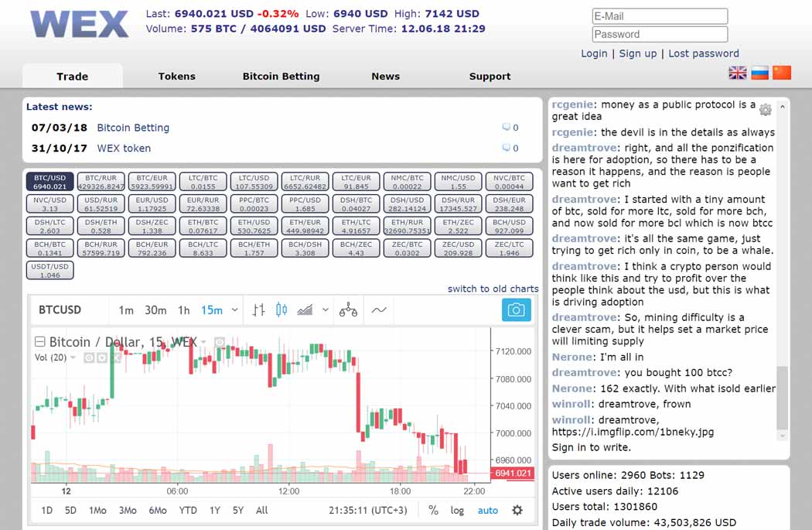Click the chat scroll up arrow
Viewport: 812px width, 530px height.
click(x=782, y=107)
